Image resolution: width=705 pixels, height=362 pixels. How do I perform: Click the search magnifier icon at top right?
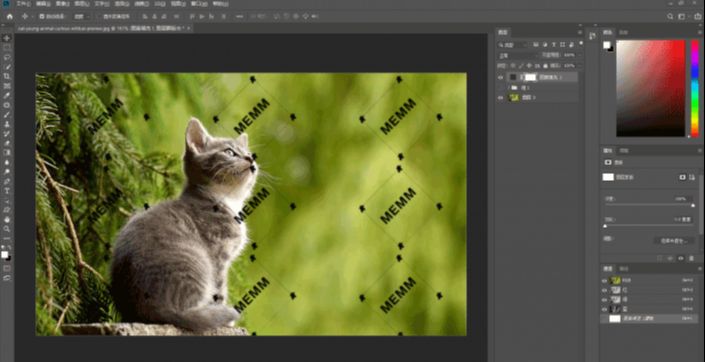(x=670, y=17)
